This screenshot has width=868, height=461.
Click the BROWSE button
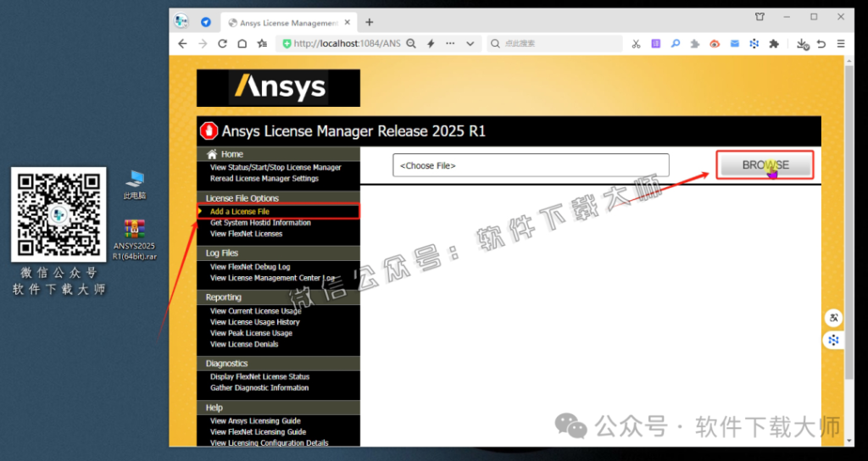pyautogui.click(x=765, y=165)
